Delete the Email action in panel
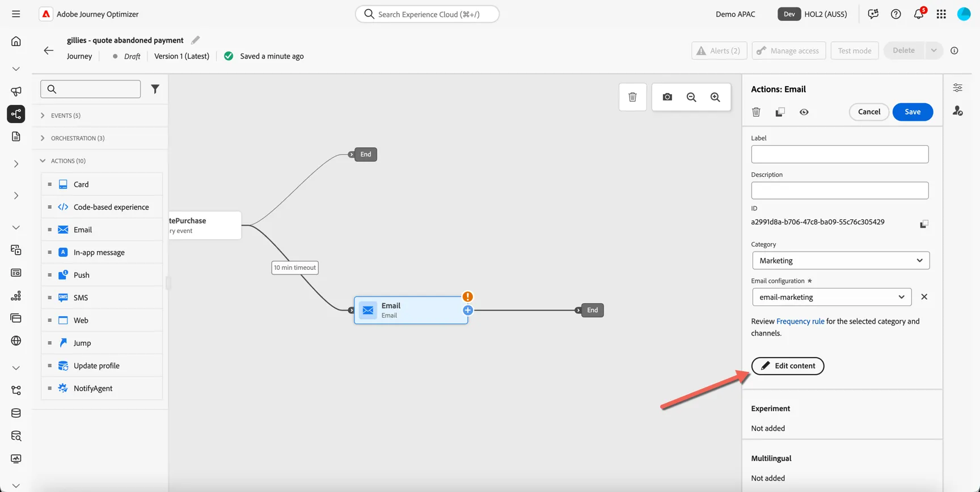The image size is (980, 492). tap(756, 112)
